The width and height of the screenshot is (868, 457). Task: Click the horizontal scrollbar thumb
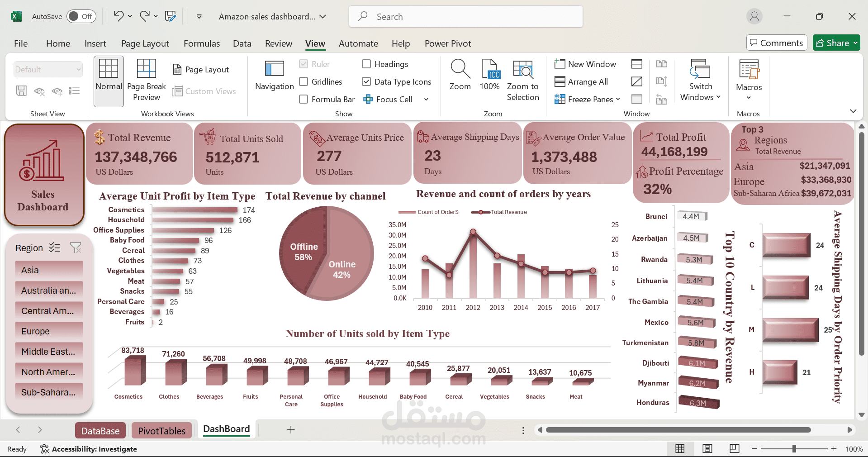point(678,430)
